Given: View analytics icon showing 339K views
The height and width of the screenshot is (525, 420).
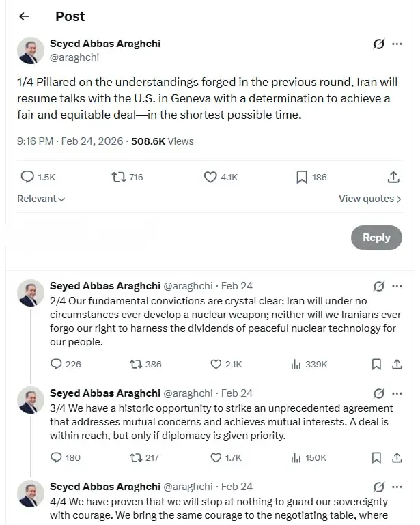Looking at the screenshot, I should click(296, 364).
